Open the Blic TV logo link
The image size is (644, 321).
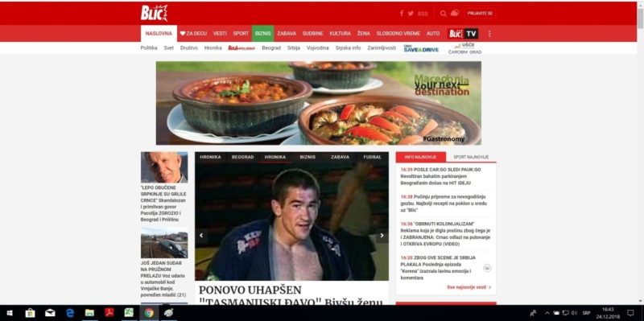tap(463, 34)
